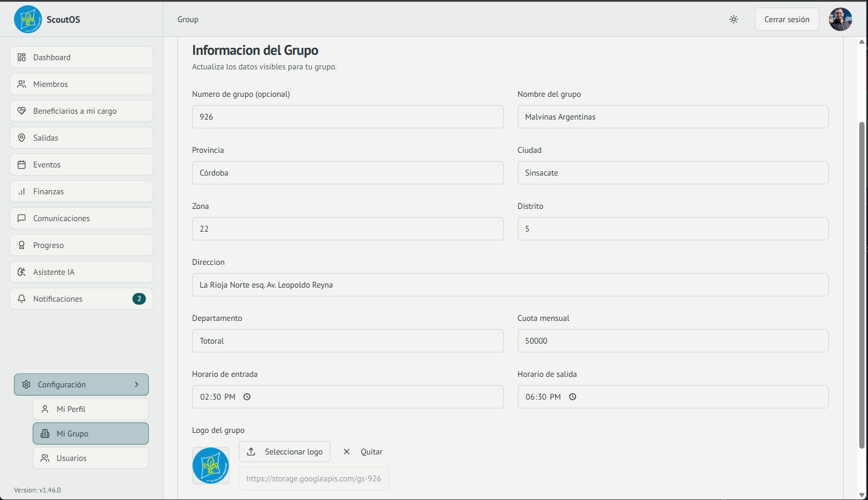Toggle light/dark theme with sun icon
This screenshot has height=500, width=868.
coord(734,19)
